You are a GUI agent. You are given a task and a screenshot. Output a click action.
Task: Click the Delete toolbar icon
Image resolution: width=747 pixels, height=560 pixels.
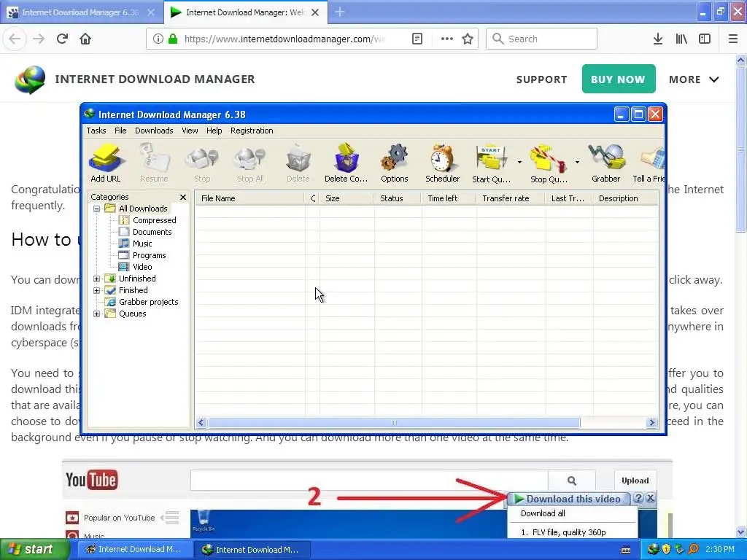point(298,163)
